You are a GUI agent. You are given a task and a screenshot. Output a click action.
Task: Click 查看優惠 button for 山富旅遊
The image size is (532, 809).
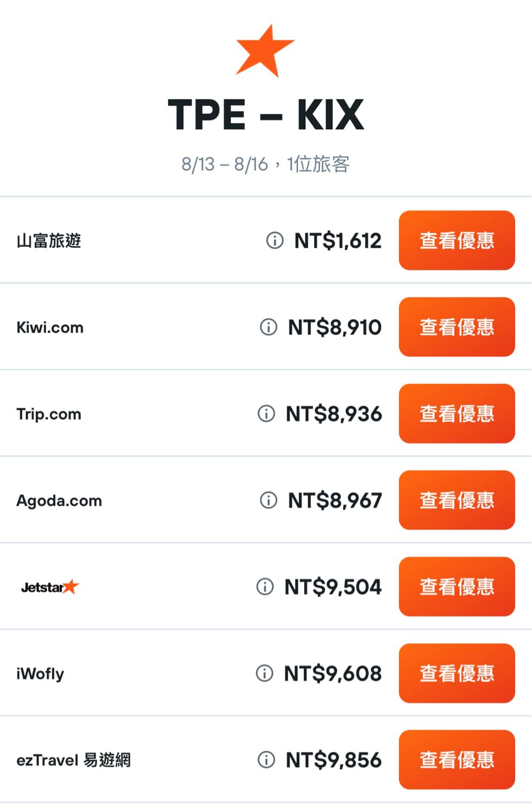(456, 240)
